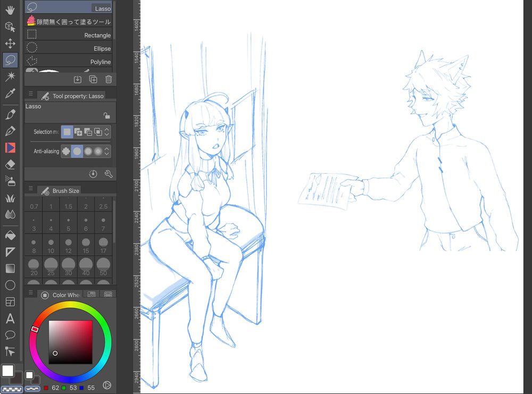Click the duplicate sub tool icon
Viewport: 532px width, 394px height.
[93, 79]
